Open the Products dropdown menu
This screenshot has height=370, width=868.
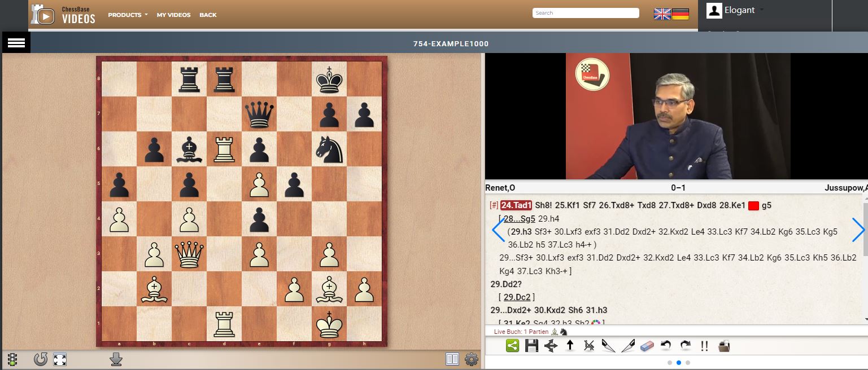(x=128, y=15)
